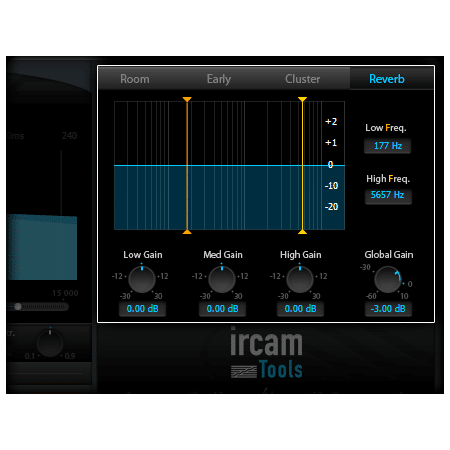Click the High Gain 0.00 dB value box
Viewport: 450px width, 450px height.
point(300,309)
